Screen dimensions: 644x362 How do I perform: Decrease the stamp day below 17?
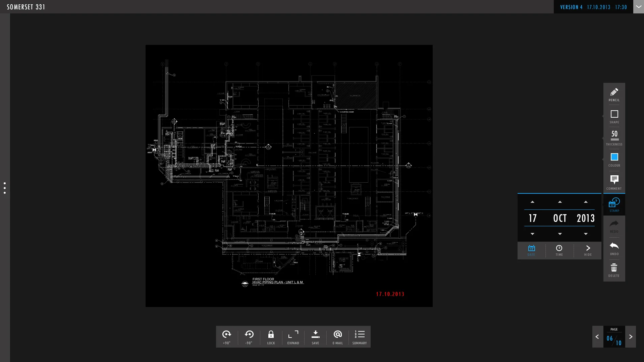point(532,234)
